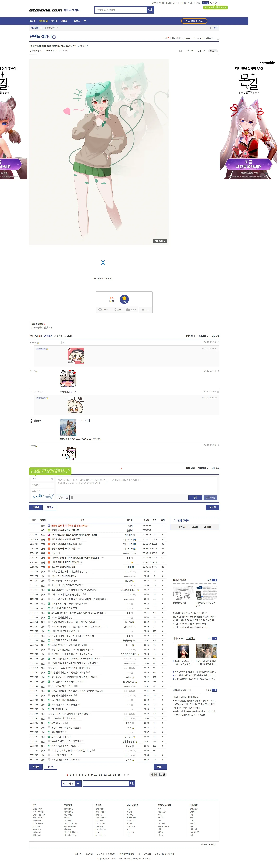Click the next arrow in 댓글돌이 ad

pyautogui.click(x=88, y=420)
